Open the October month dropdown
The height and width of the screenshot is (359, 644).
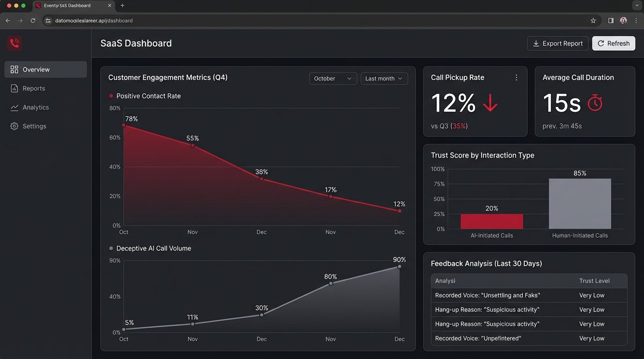333,79
